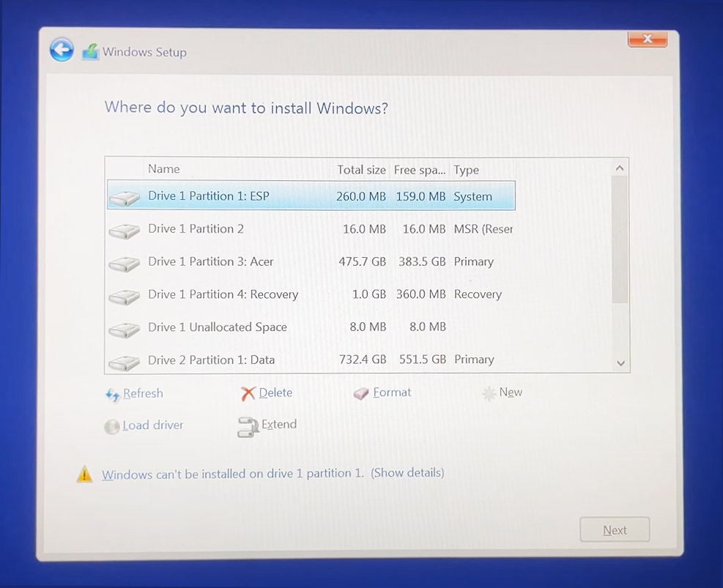Click the drive icon for Partition 1: ESP
Screen dimensions: 723x588
click(x=125, y=198)
